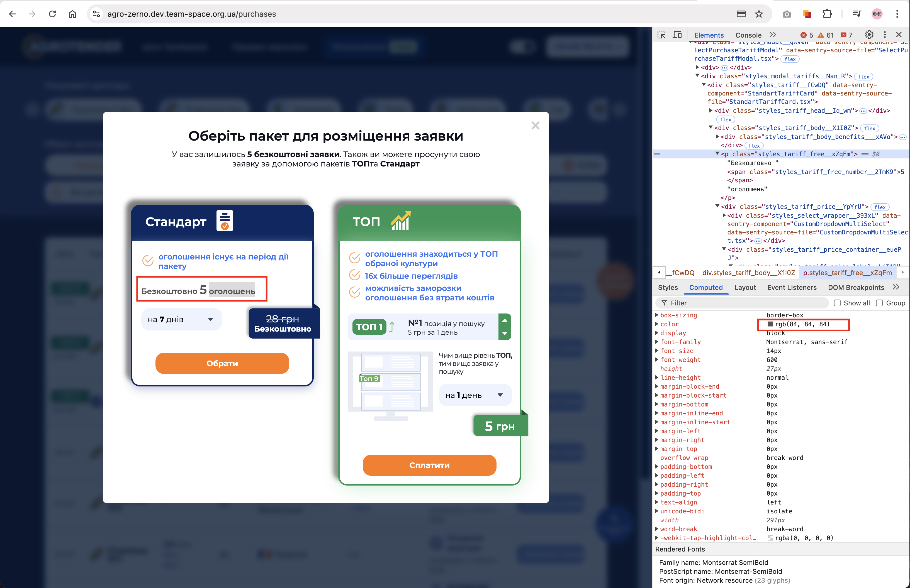Viewport: 910px width, 588px height.
Task: Expand the font-family computed property
Action: click(657, 342)
